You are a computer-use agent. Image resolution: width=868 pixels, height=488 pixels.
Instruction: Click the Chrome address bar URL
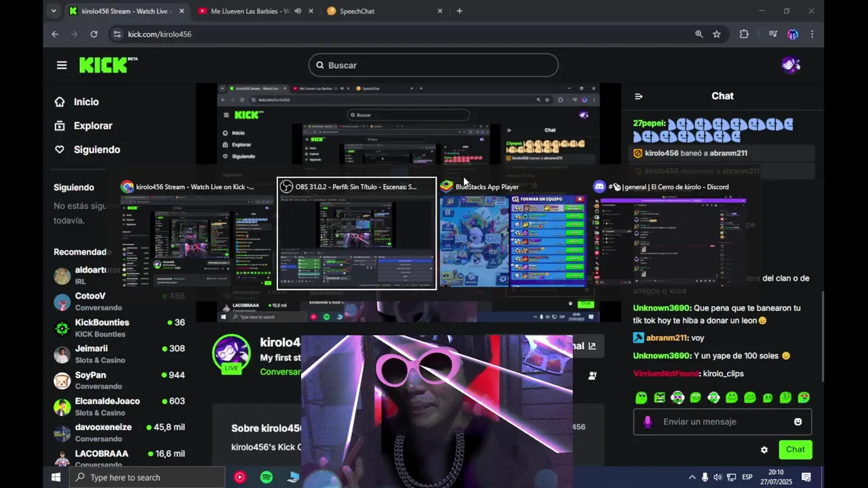(159, 34)
